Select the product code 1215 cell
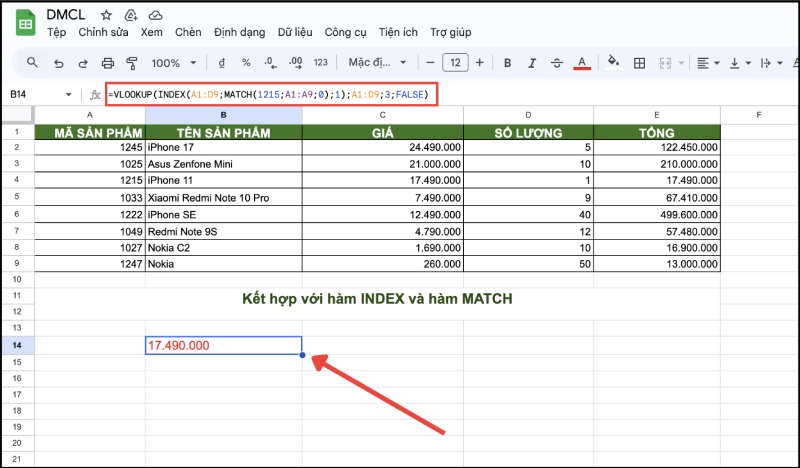The image size is (800, 468). (x=90, y=180)
